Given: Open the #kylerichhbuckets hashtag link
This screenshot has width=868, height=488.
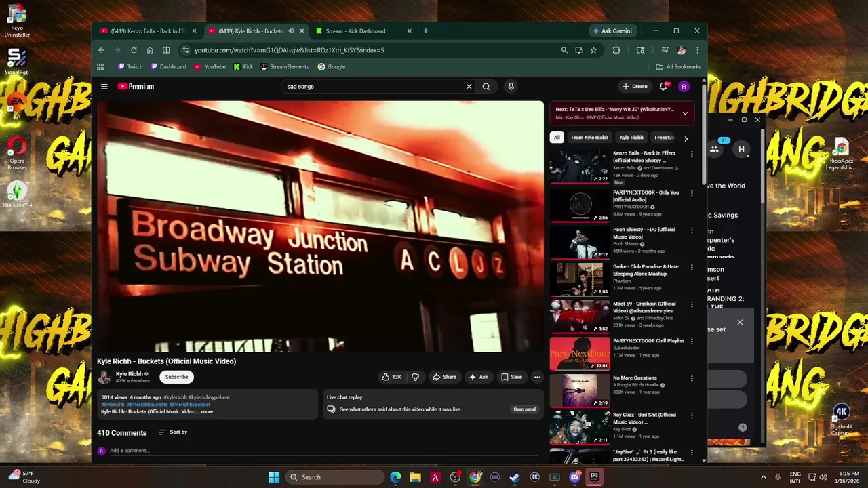Looking at the screenshot, I should [146, 405].
